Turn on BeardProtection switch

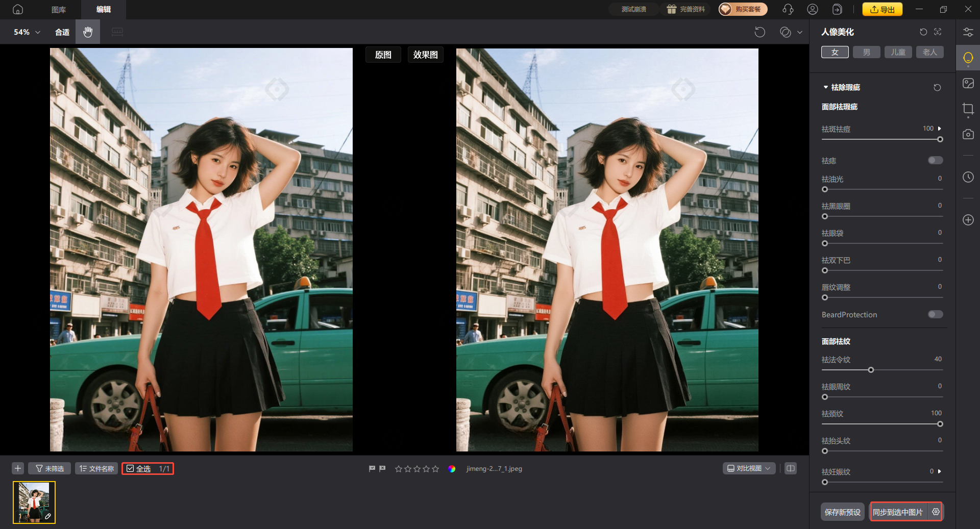coord(935,314)
